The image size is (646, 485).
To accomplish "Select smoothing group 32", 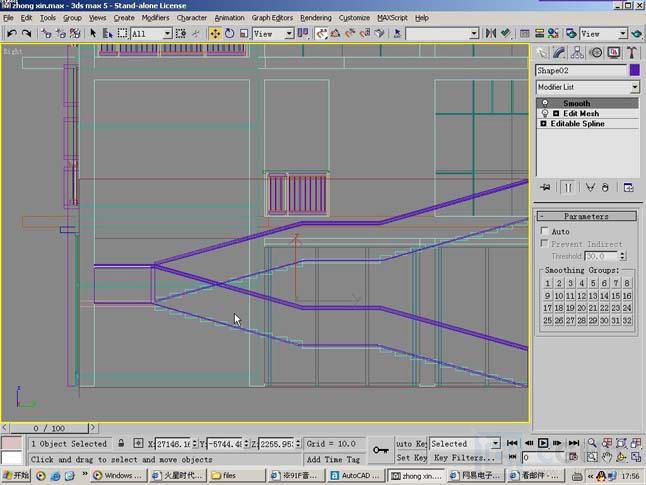I will coord(627,320).
